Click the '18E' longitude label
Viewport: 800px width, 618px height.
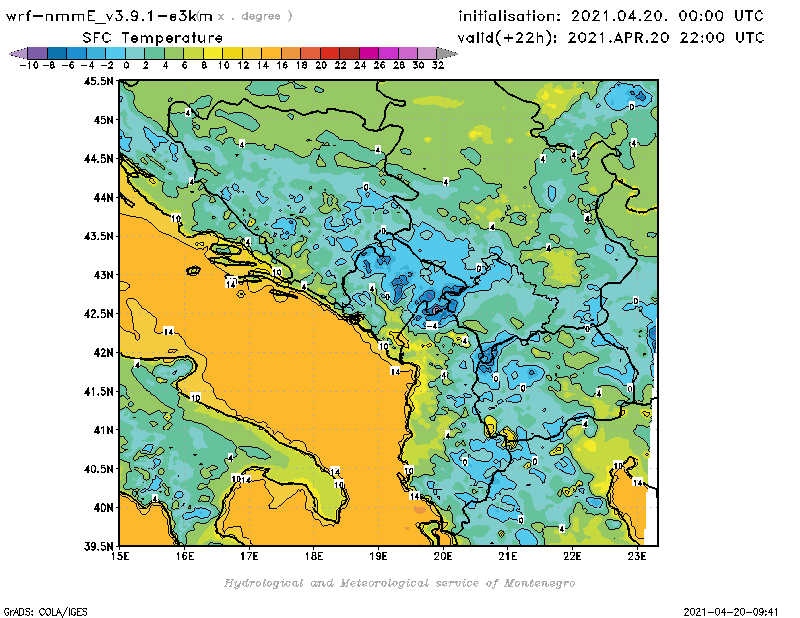314,556
